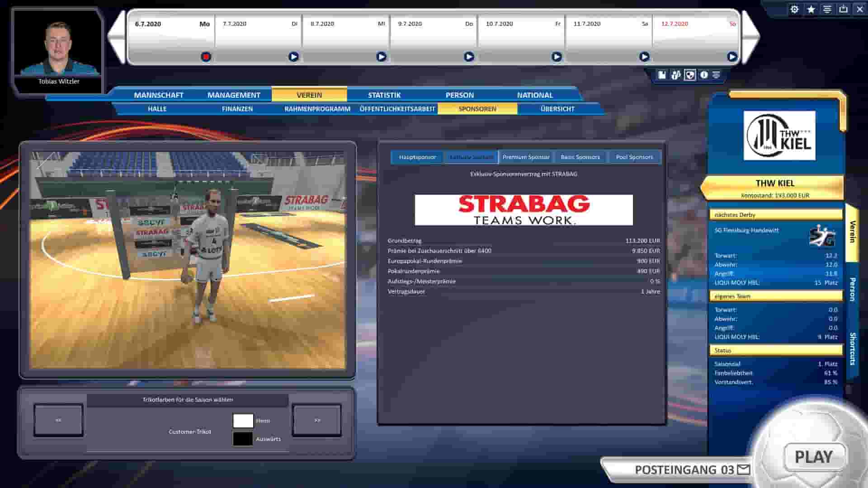The image size is (868, 488).
Task: Open the document icon above the menu tabs
Action: (661, 75)
